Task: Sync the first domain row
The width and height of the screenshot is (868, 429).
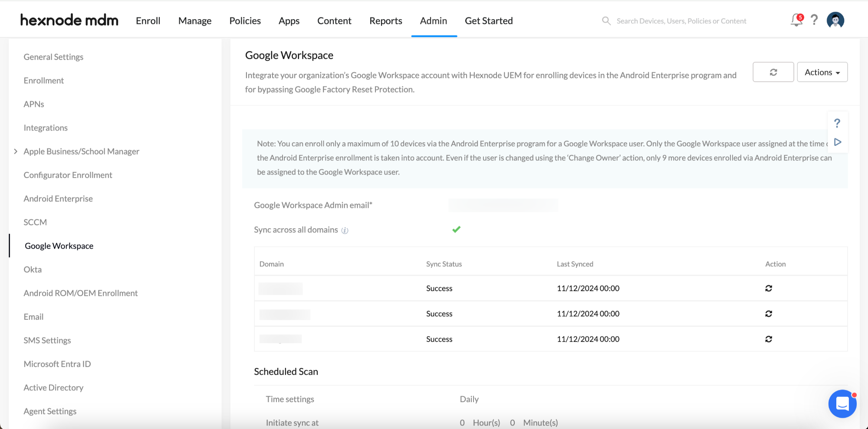Action: pos(769,288)
